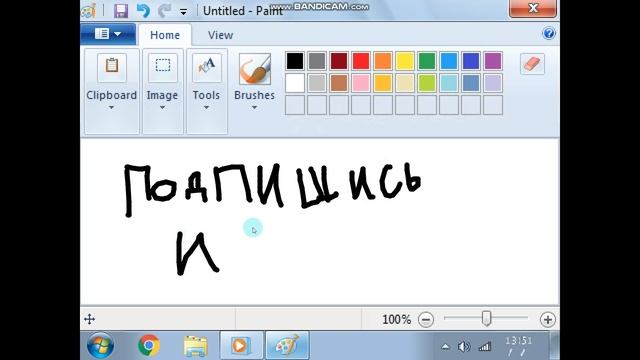The width and height of the screenshot is (640, 360).
Task: Pick the lavender color swatch
Action: [493, 83]
